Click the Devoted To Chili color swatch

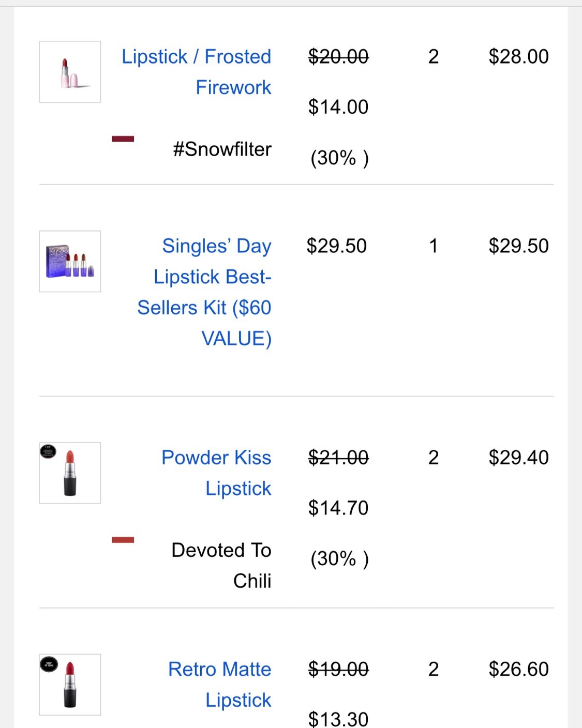click(x=123, y=540)
